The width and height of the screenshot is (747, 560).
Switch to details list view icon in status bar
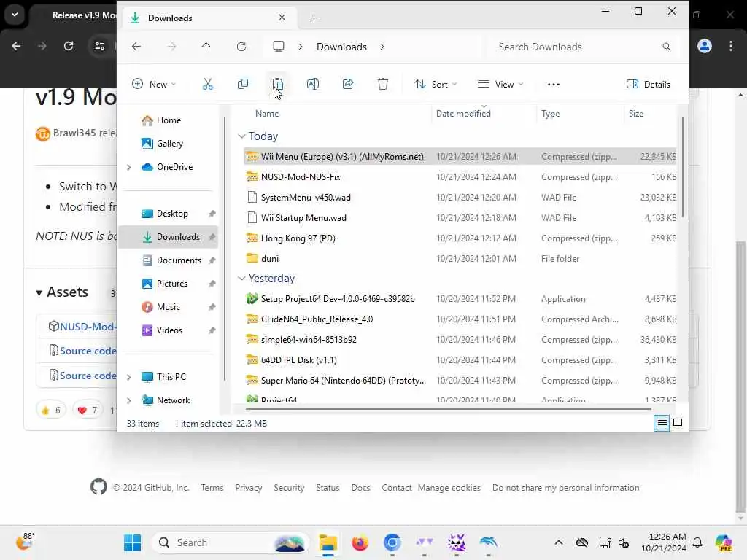[662, 423]
